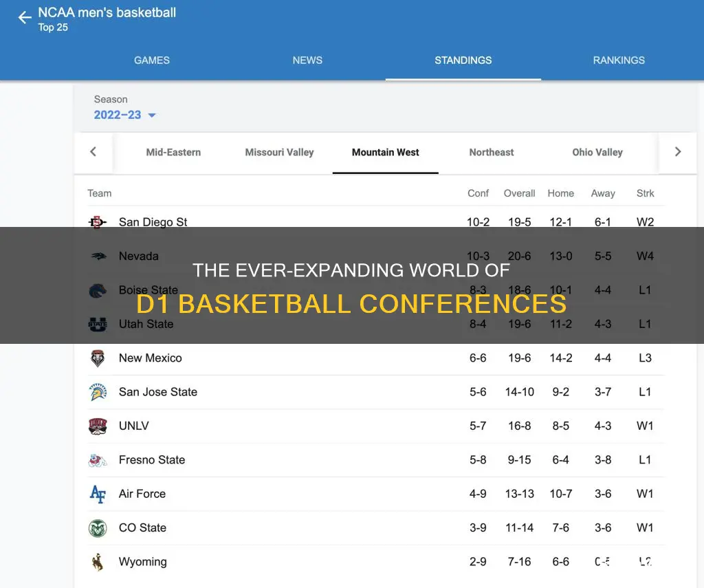Screen dimensions: 704x588
Task: Click the Team column header
Action: (x=99, y=193)
